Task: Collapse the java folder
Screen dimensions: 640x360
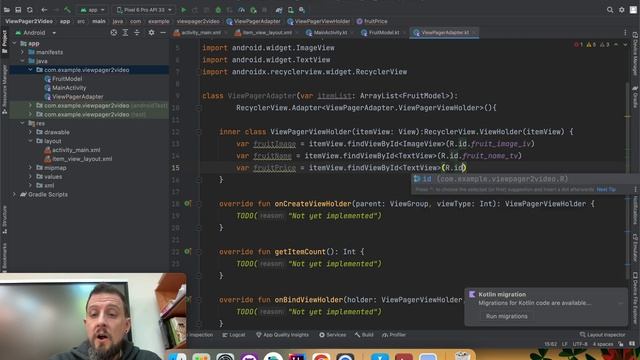Action: (22, 61)
